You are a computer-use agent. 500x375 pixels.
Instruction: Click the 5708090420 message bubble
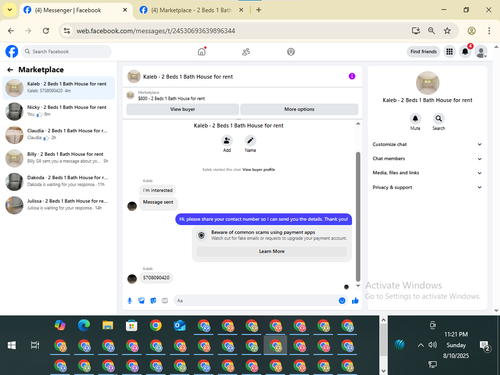[x=156, y=278]
